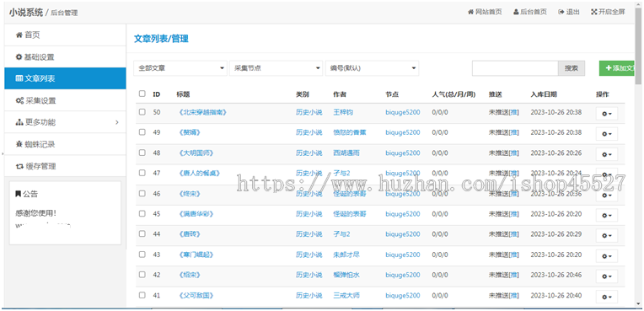Open the gear action menu for ID 50
The height and width of the screenshot is (311, 644).
tap(607, 114)
